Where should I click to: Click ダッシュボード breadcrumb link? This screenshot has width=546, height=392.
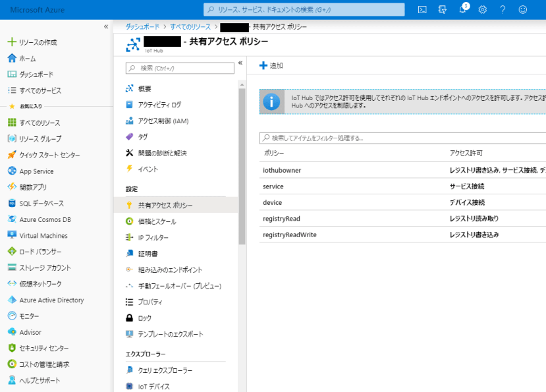(x=142, y=27)
